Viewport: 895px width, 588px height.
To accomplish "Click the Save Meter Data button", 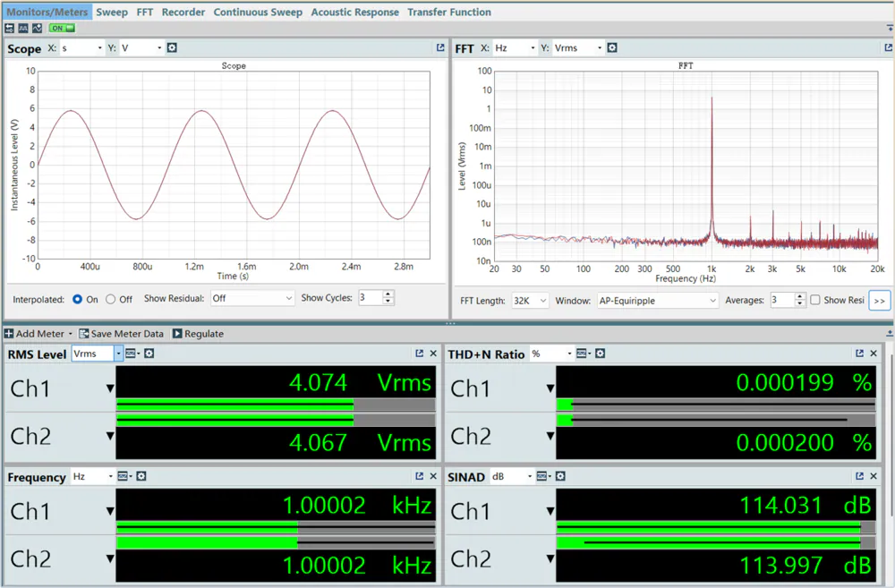I will click(121, 334).
